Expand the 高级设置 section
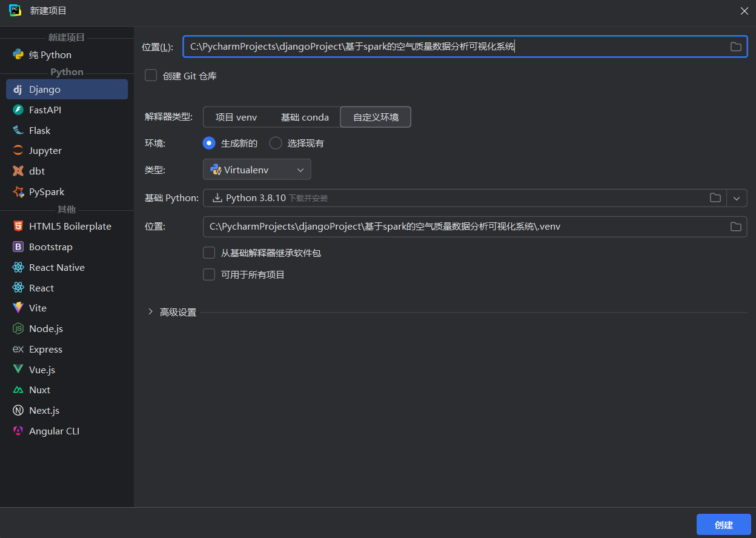 click(151, 312)
